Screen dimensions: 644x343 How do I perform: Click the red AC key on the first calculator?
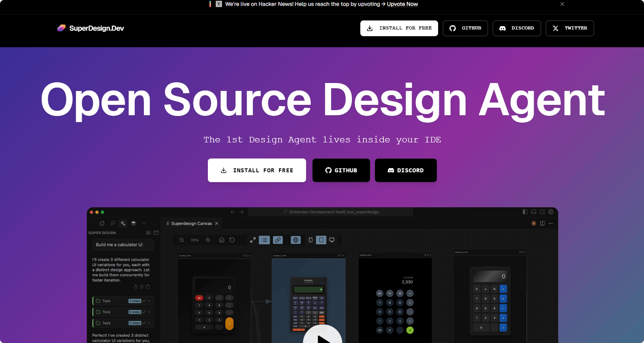[199, 298]
